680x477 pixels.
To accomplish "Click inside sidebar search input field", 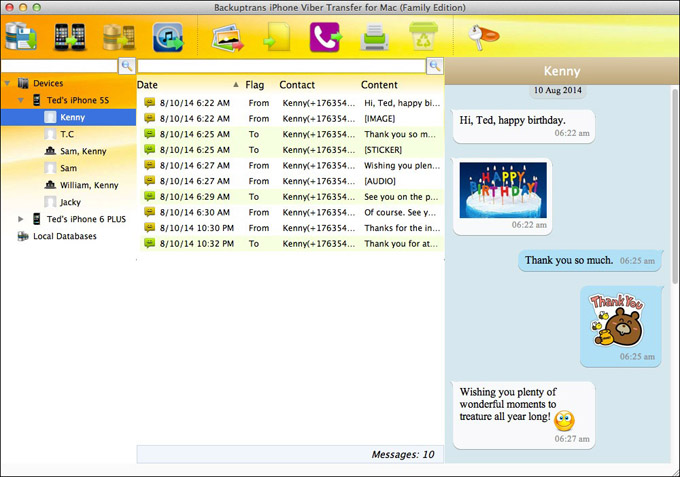I will pos(59,66).
